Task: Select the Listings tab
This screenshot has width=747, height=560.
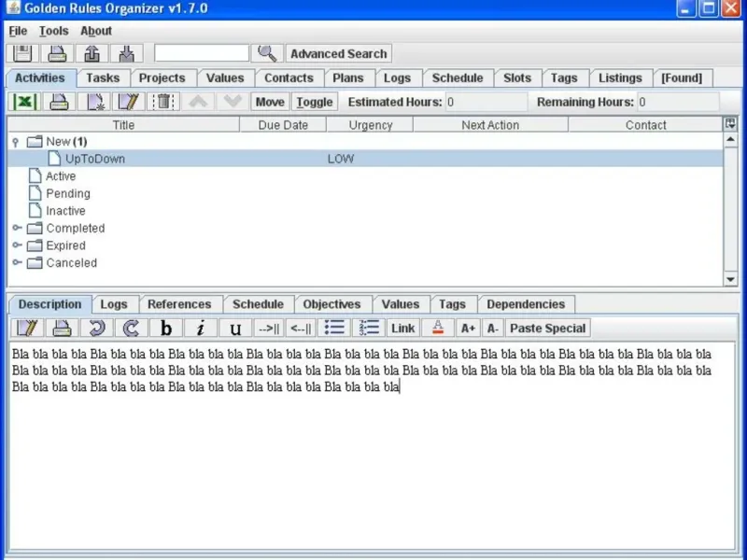Action: pos(620,78)
